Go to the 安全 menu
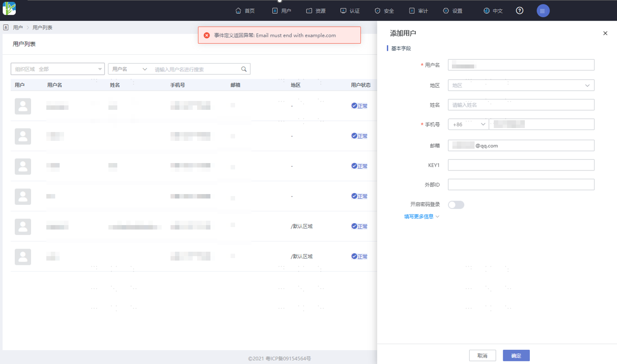 coord(384,11)
